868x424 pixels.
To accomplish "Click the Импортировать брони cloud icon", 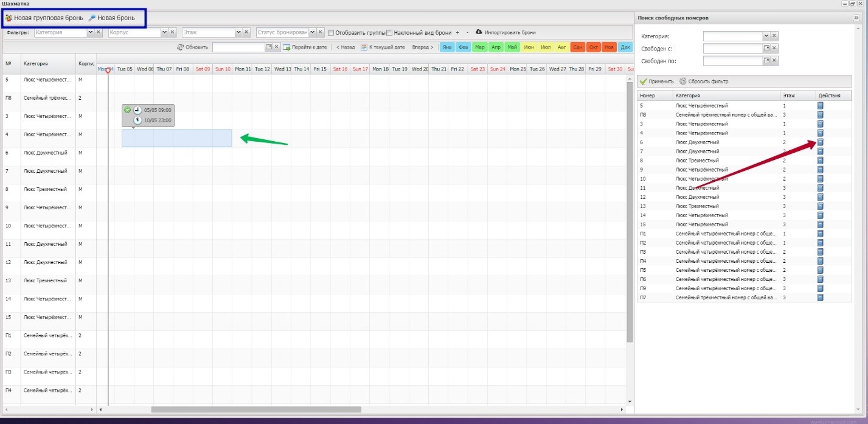I will click(x=479, y=32).
